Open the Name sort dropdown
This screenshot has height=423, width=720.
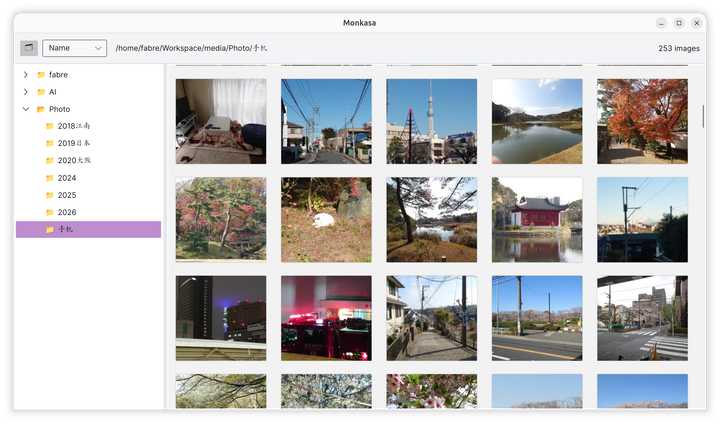pos(74,48)
